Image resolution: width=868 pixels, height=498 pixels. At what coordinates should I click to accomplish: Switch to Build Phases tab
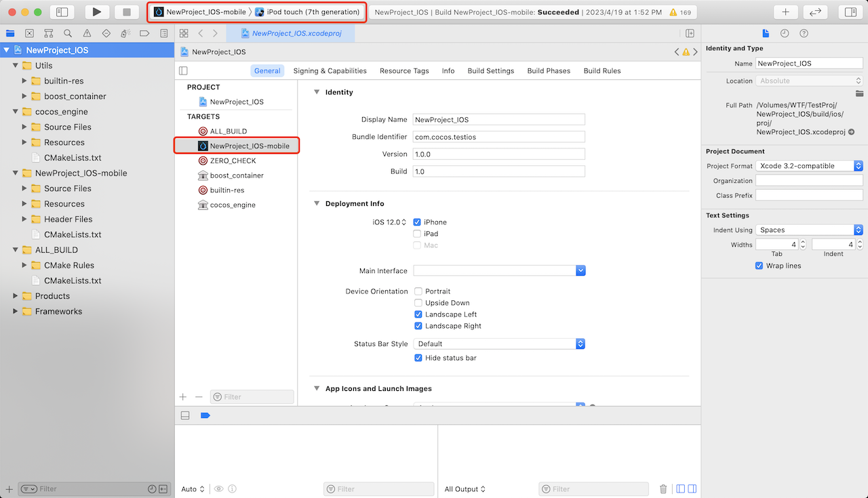549,70
